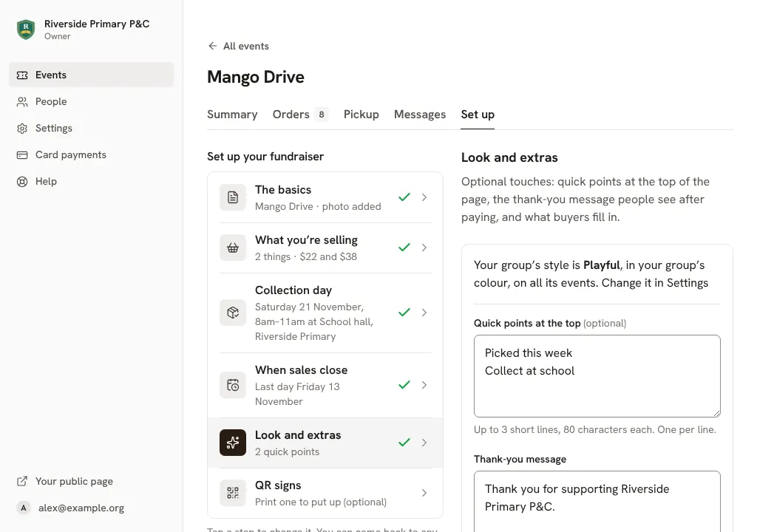Viewport: 757px width, 532px height.
Task: Open Your public page link
Action: [x=91, y=481]
